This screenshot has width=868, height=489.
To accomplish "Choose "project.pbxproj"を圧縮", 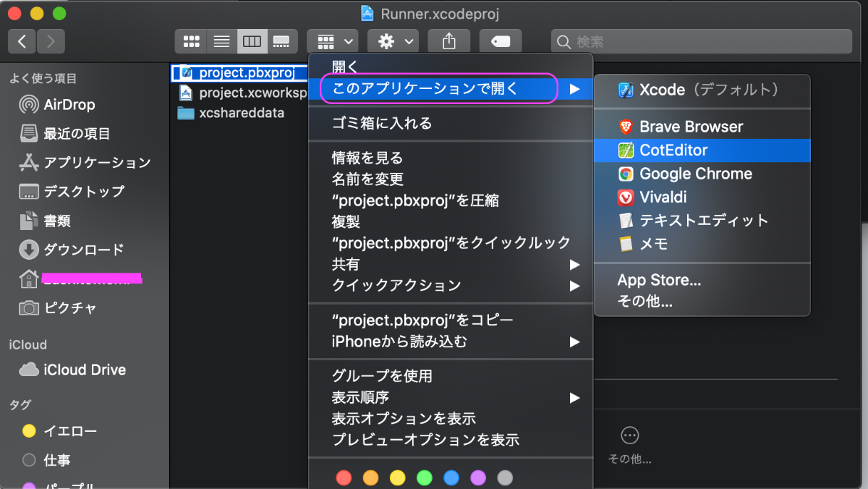I will tap(451, 200).
